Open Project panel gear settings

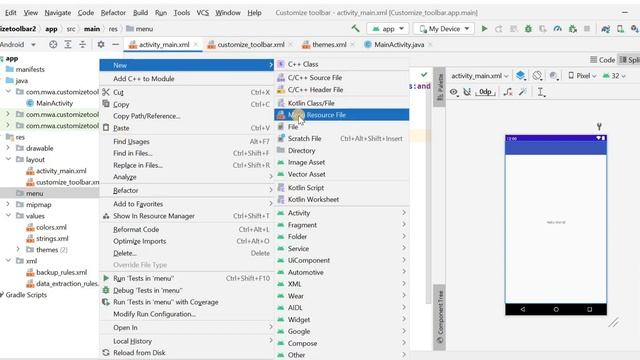click(x=101, y=44)
